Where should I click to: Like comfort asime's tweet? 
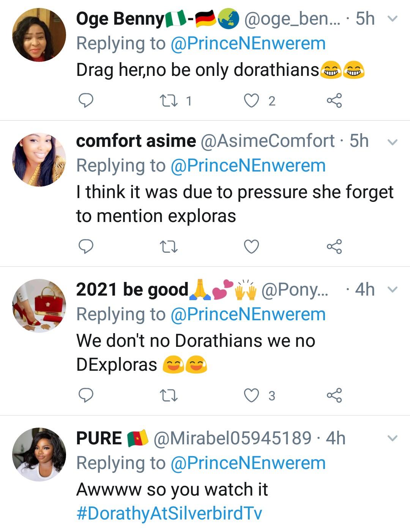(251, 247)
